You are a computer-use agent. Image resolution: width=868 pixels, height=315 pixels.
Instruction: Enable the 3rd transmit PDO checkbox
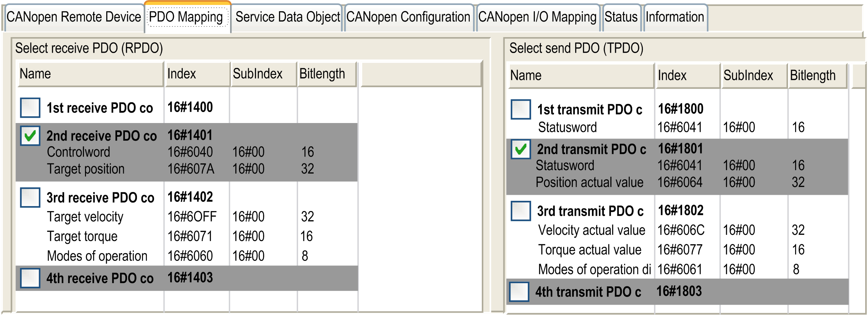pyautogui.click(x=521, y=211)
